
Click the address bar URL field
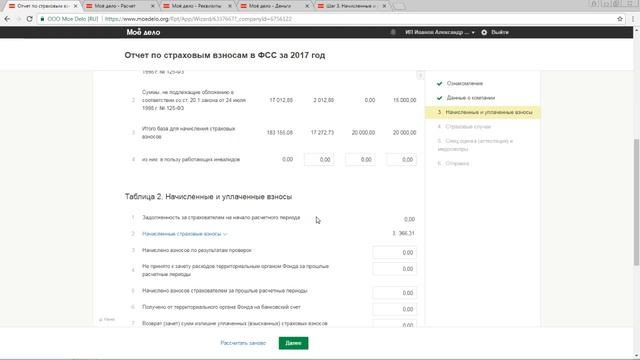[327, 19]
